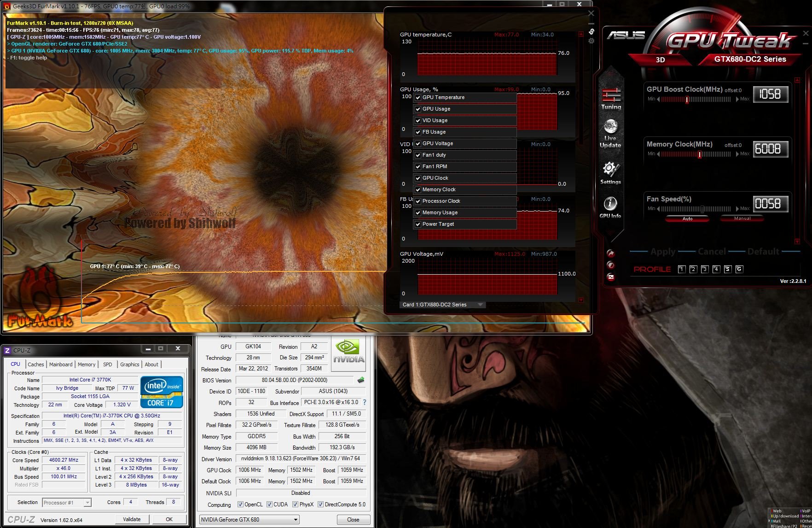This screenshot has width=812, height=528.
Task: Open monitor window gear settings icon
Action: (592, 41)
